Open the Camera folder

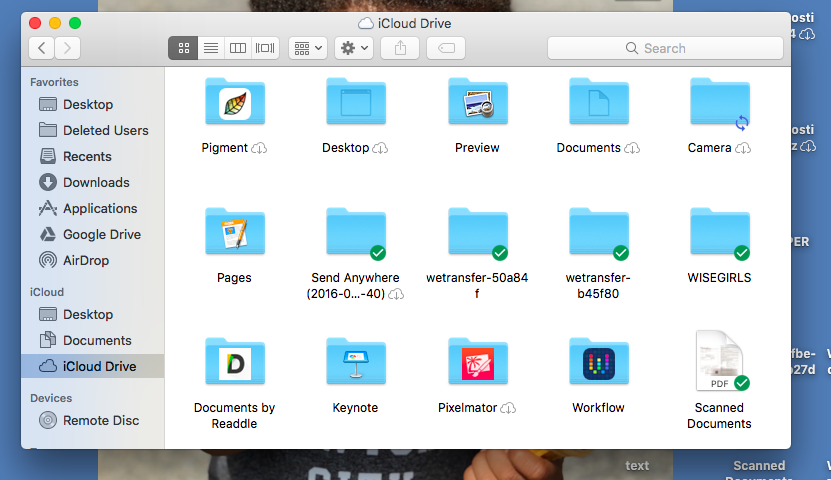click(x=720, y=102)
